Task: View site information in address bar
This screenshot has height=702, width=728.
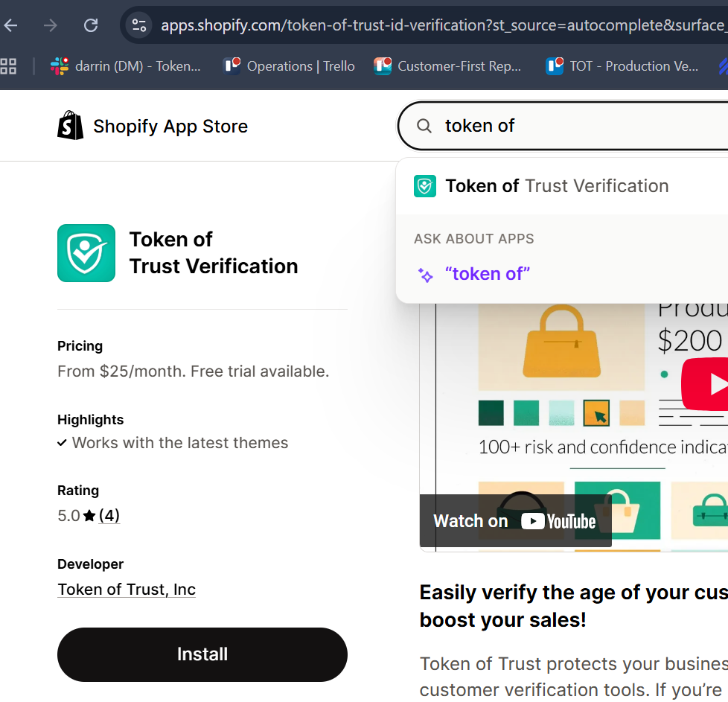Action: point(139,25)
